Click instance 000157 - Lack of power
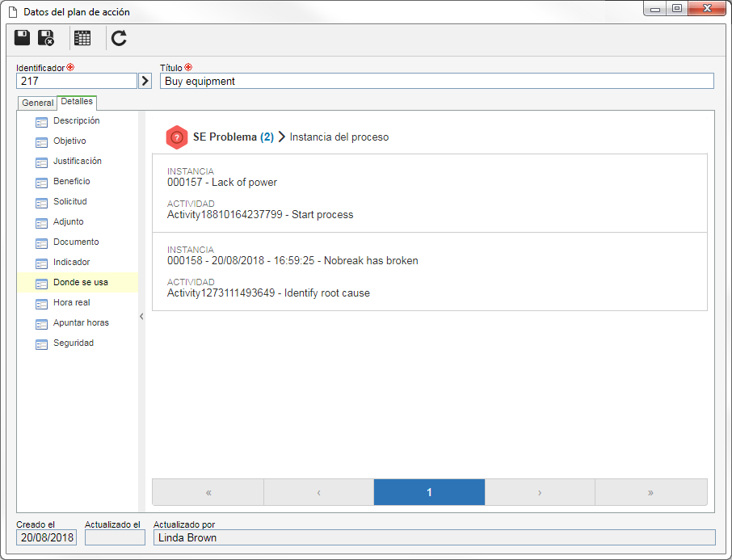The width and height of the screenshot is (732, 560). pyautogui.click(x=222, y=182)
